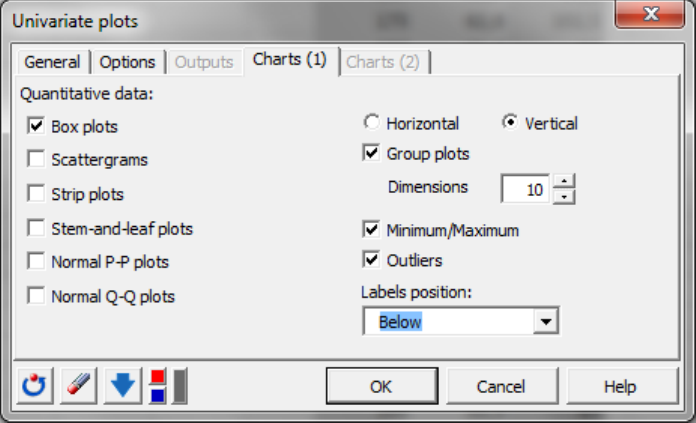
Task: Uncheck the Box plots checkbox
Action: click(x=36, y=126)
